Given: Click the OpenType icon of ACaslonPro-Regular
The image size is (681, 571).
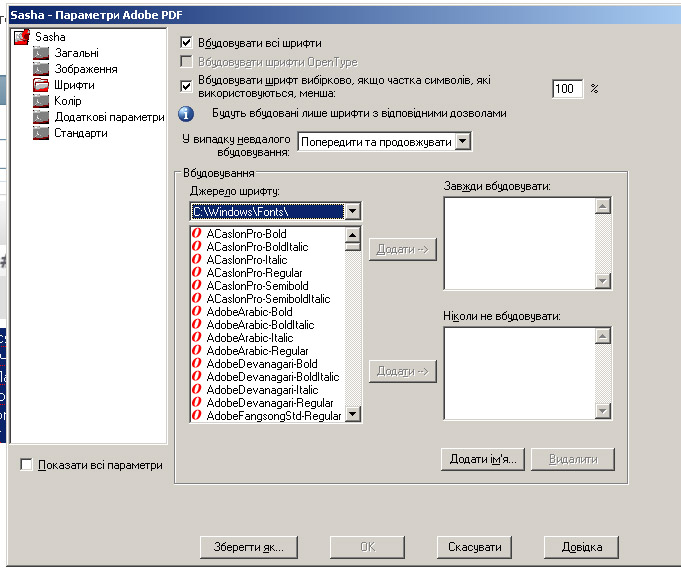Looking at the screenshot, I should [197, 272].
